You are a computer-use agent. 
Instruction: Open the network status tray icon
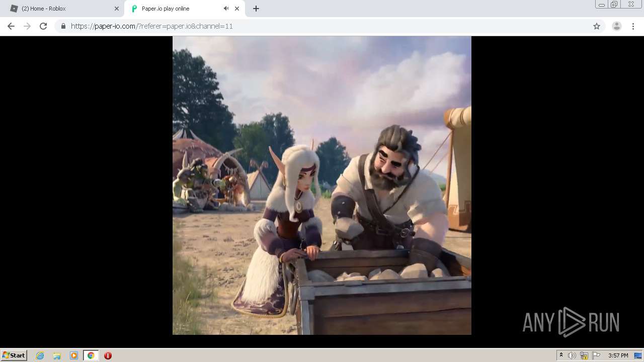pos(584,355)
